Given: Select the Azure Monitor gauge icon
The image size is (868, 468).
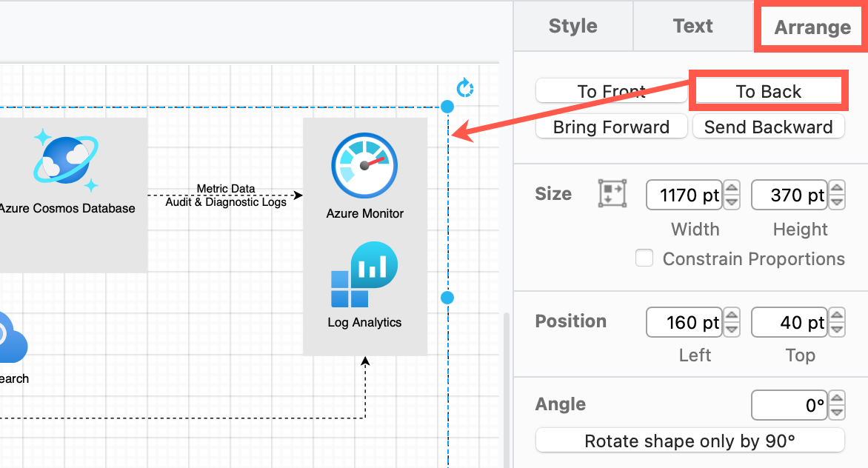Looking at the screenshot, I should pyautogui.click(x=365, y=164).
